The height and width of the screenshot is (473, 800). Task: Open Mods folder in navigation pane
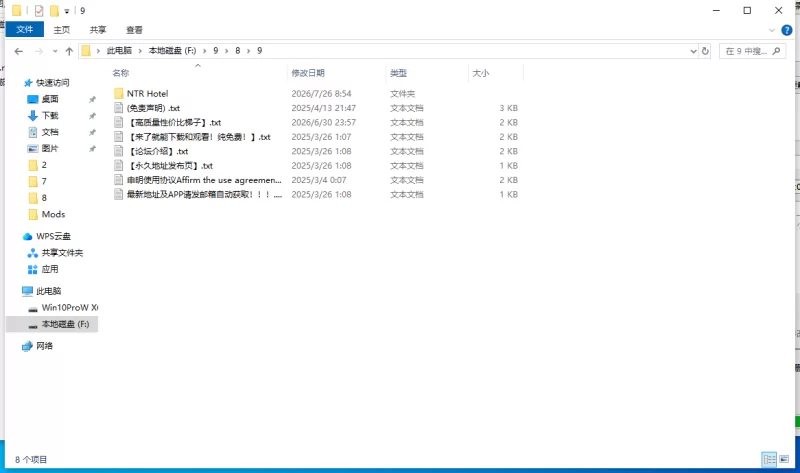point(53,214)
